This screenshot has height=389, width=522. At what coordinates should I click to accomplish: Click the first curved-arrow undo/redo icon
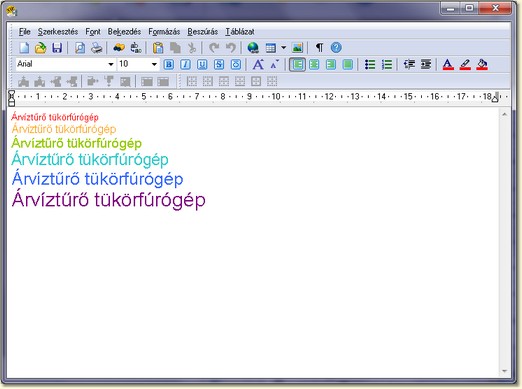tap(214, 48)
